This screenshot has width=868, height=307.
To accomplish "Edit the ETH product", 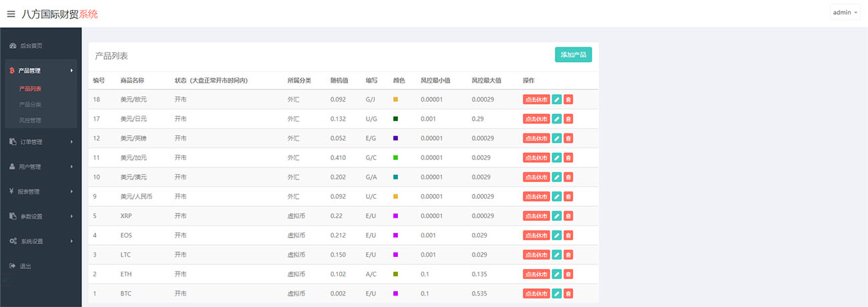I will pos(557,274).
